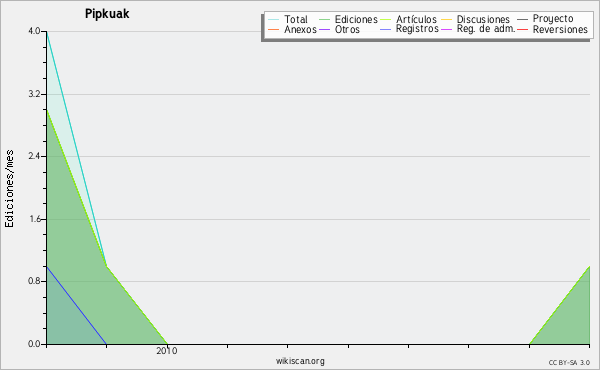
Task: Click the wikiscan.org text
Action: (x=300, y=361)
